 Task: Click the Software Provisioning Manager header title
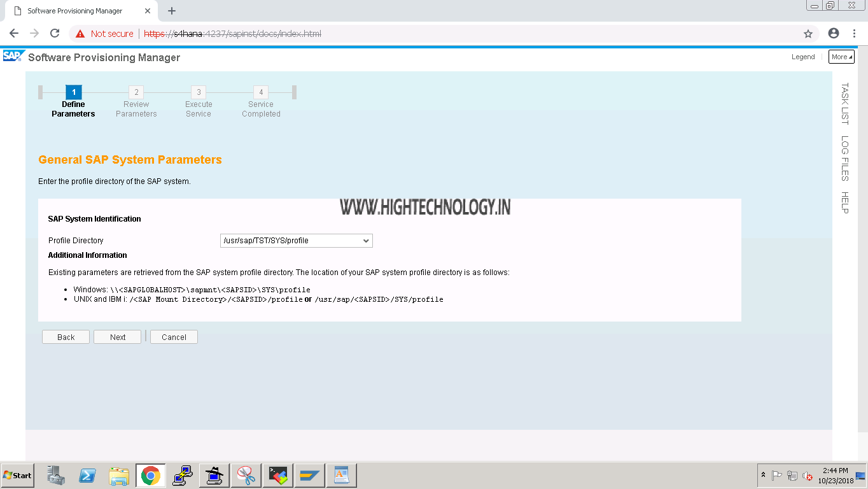point(104,57)
